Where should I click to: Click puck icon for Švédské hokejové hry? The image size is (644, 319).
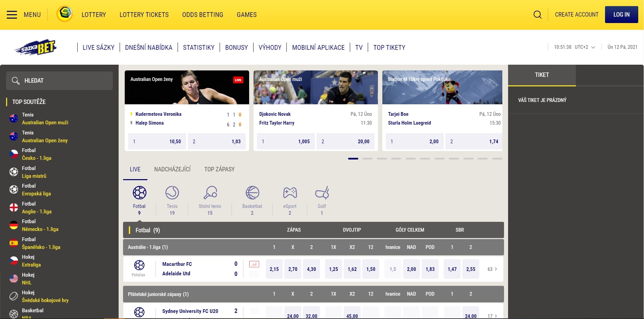[14, 296]
